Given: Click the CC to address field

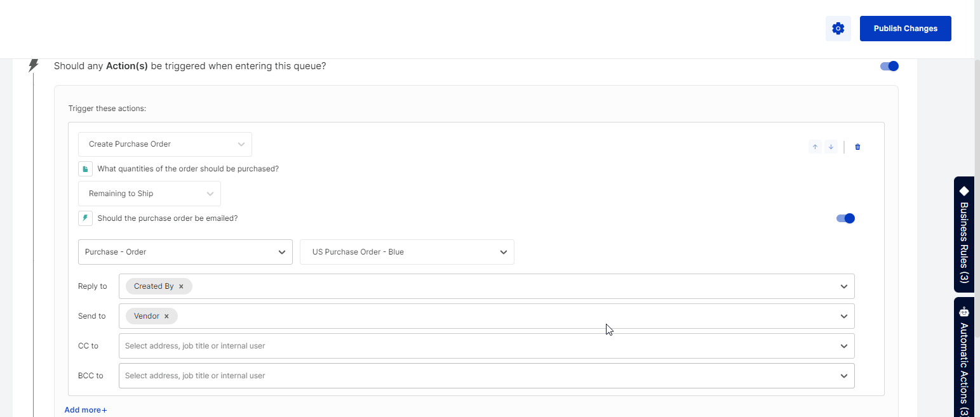Looking at the screenshot, I should point(476,346).
